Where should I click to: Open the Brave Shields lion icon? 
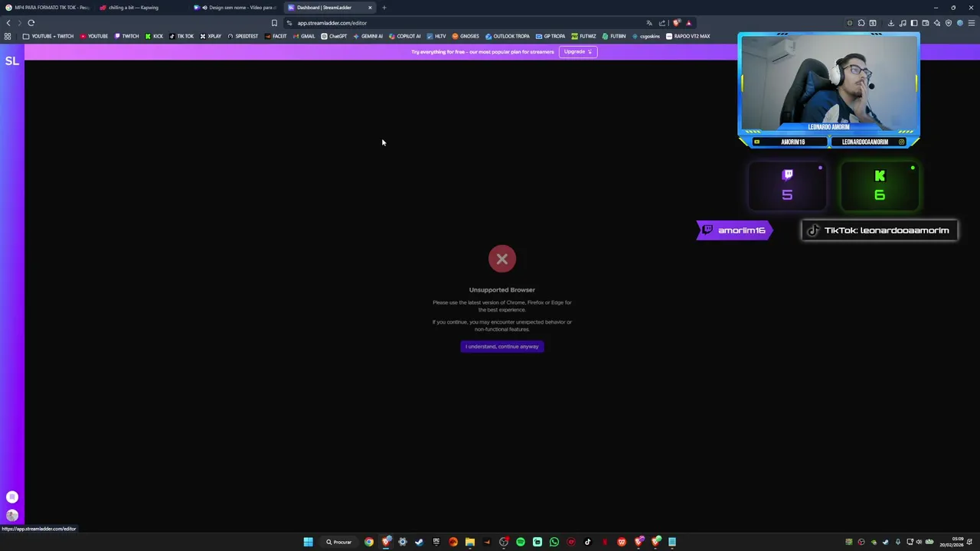[676, 23]
